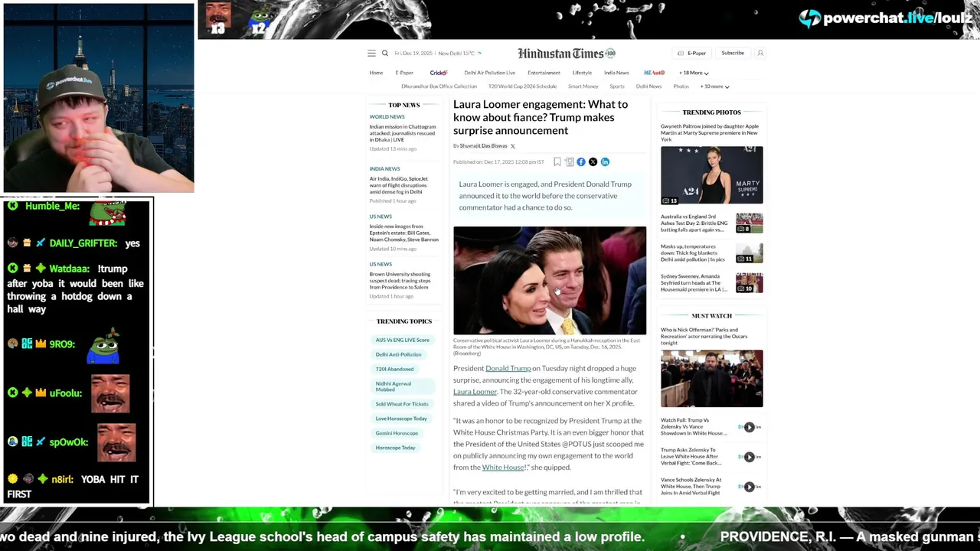This screenshot has height=551, width=980.
Task: Play Trump Vs Zelensky Vs Vance video
Action: [749, 427]
